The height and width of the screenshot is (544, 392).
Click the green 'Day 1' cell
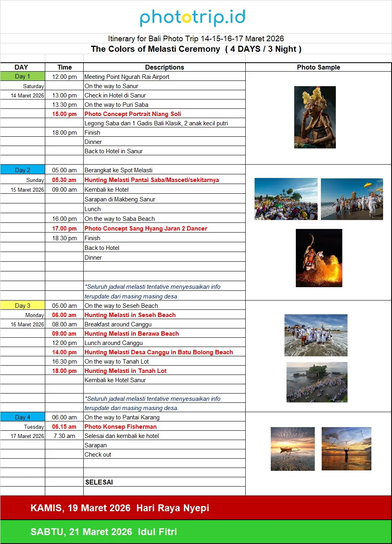[23, 76]
